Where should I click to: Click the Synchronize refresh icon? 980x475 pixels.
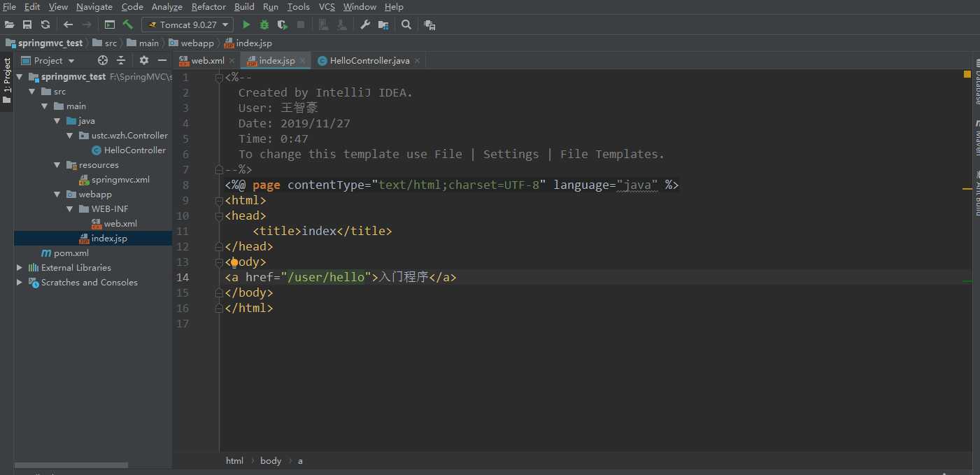tap(45, 24)
